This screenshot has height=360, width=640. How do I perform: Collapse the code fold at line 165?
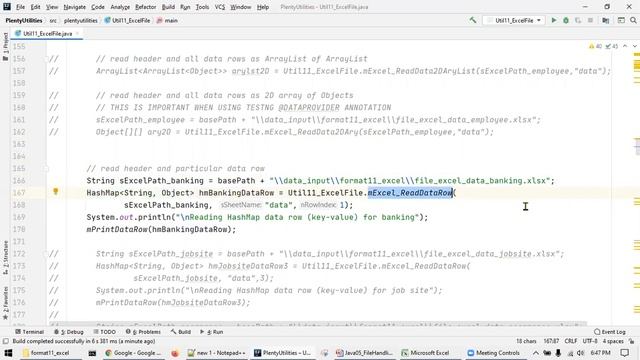click(x=46, y=169)
